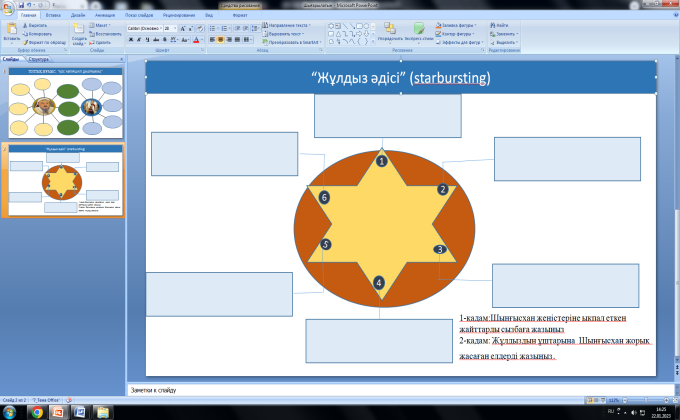Reset slide with Восстановить

pos(105,34)
